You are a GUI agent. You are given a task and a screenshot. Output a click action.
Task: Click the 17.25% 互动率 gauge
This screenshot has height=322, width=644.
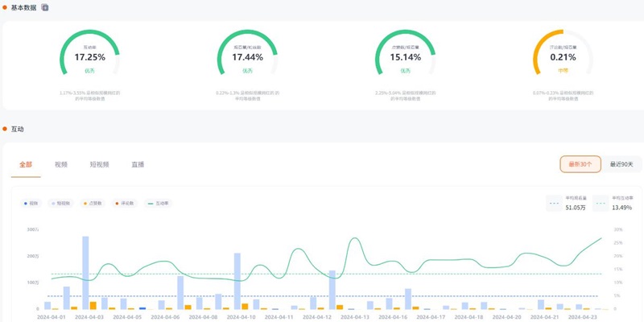(x=90, y=58)
